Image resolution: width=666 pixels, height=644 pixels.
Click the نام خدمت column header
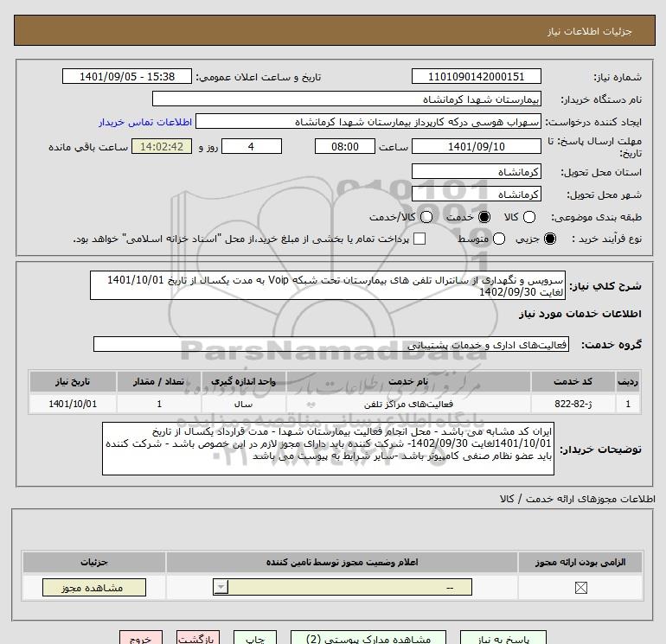(x=408, y=381)
